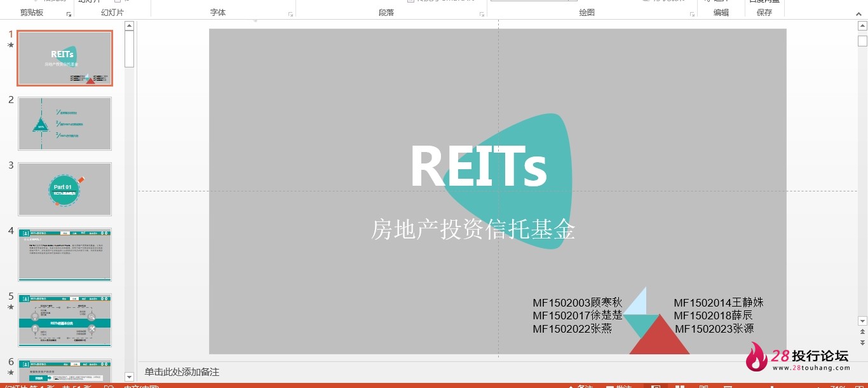Click the 幻灯片 group label
Viewport: 868px width, 388px height.
tap(112, 13)
